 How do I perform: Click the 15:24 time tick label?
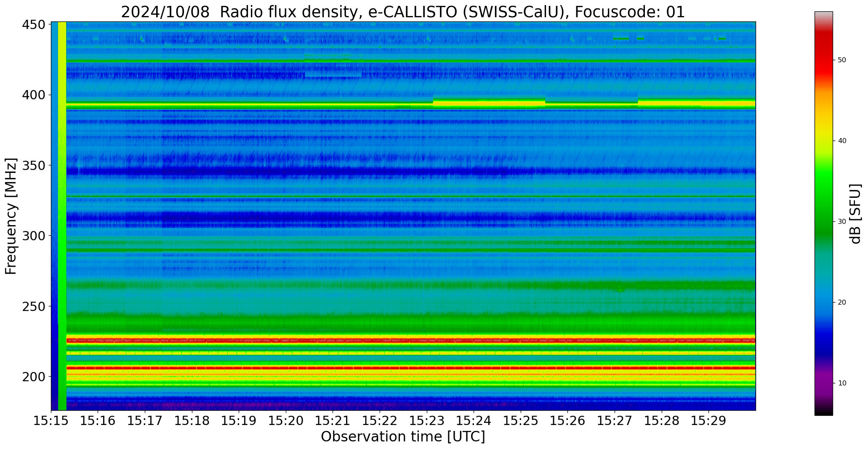pyautogui.click(x=474, y=421)
